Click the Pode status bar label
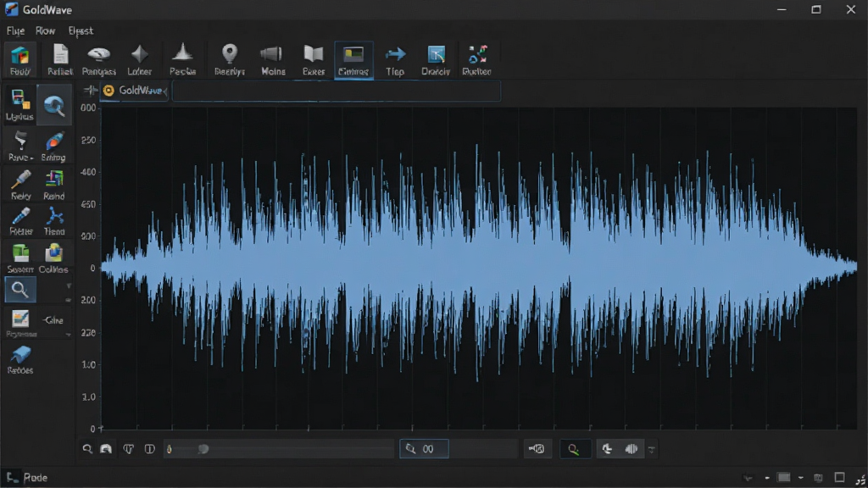 (36, 478)
